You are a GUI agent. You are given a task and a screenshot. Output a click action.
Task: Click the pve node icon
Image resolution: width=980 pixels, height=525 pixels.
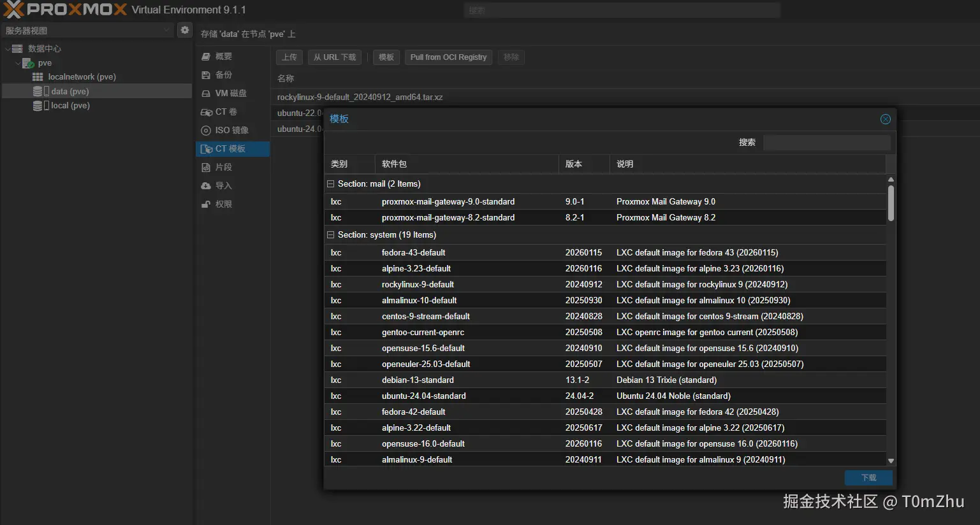(28, 63)
